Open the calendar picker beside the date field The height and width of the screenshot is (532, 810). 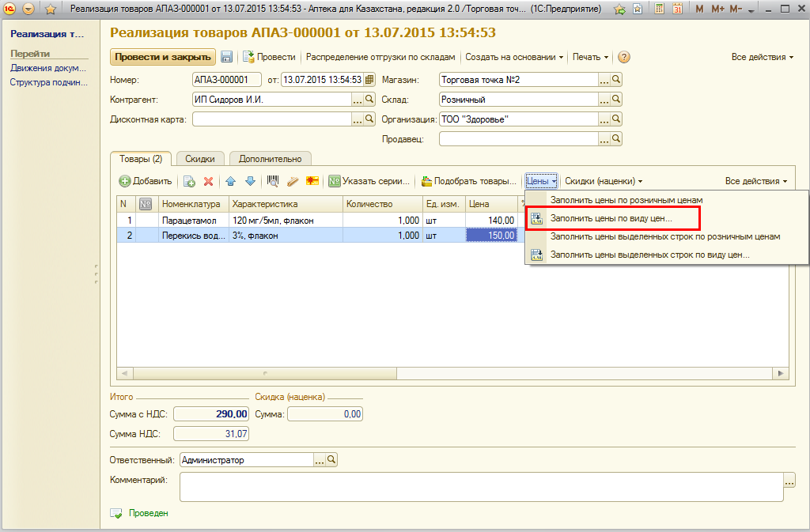369,80
